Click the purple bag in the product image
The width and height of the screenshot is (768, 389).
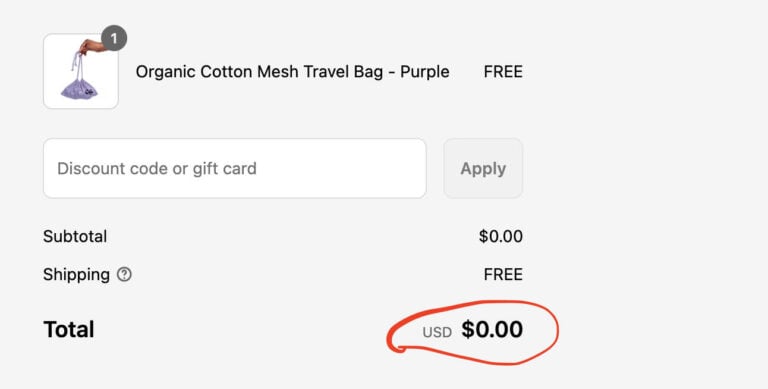pyautogui.click(x=79, y=88)
